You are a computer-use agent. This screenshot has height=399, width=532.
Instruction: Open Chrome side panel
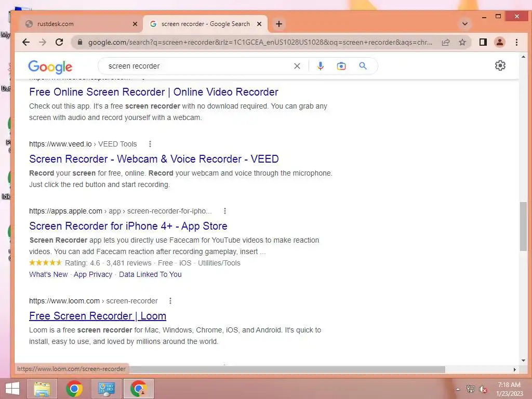coord(483,42)
